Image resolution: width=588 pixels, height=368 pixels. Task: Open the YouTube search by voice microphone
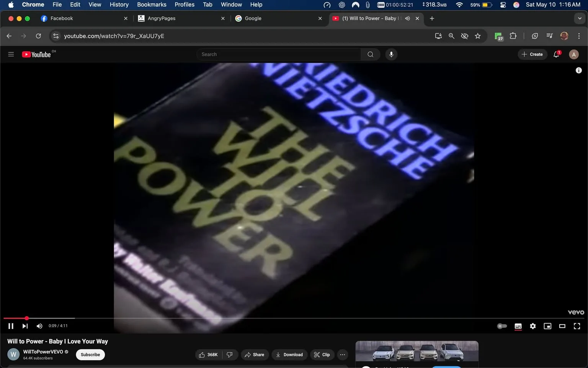point(391,54)
